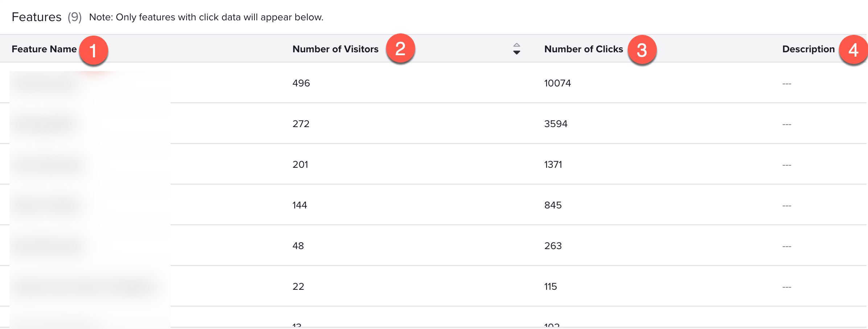Select the row with 496 visitors
The image size is (868, 329).
[x=433, y=83]
